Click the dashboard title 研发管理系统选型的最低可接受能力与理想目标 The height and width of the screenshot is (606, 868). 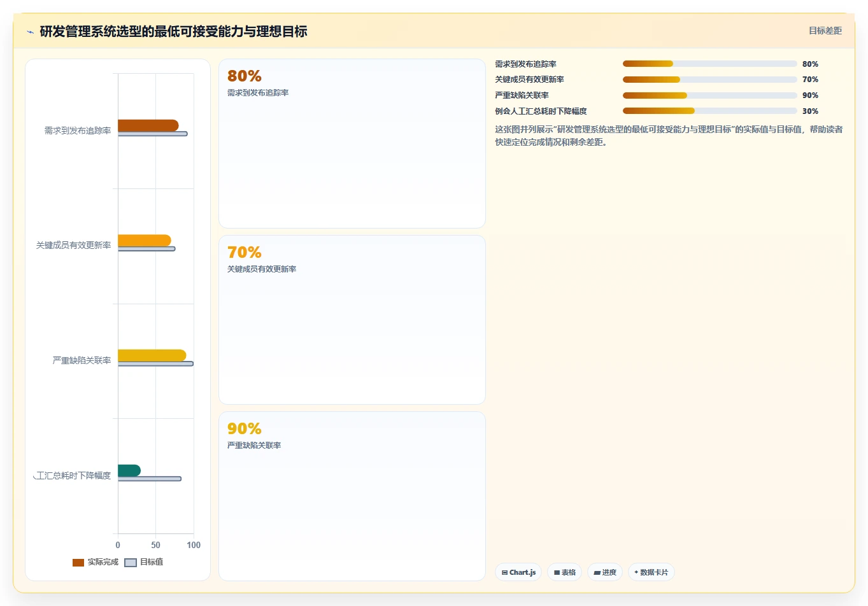[173, 31]
